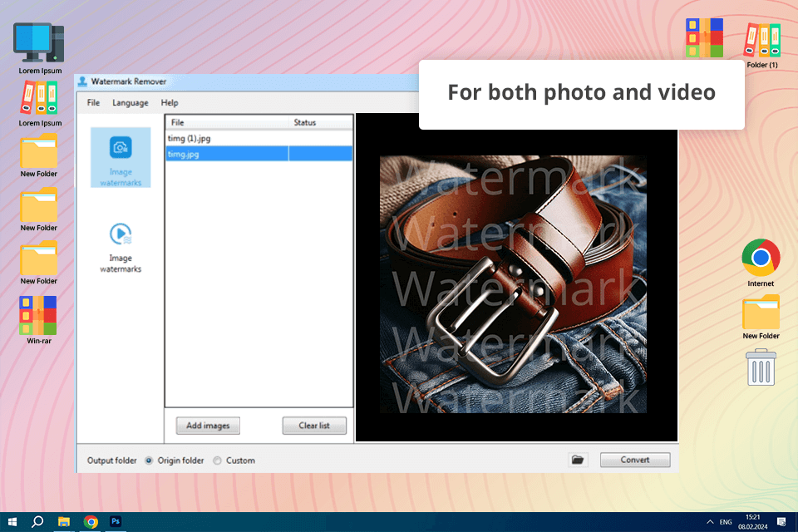Open New Folder directly above Win-rar
The height and width of the screenshot is (532, 798).
39,259
